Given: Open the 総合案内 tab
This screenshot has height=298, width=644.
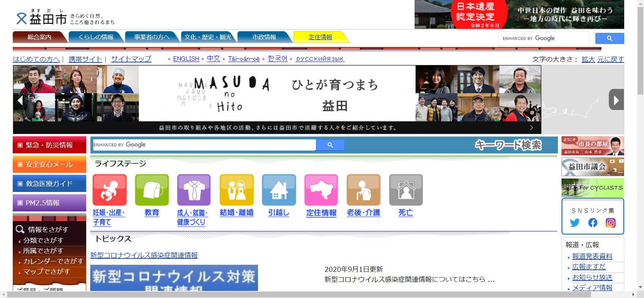Looking at the screenshot, I should coord(40,37).
